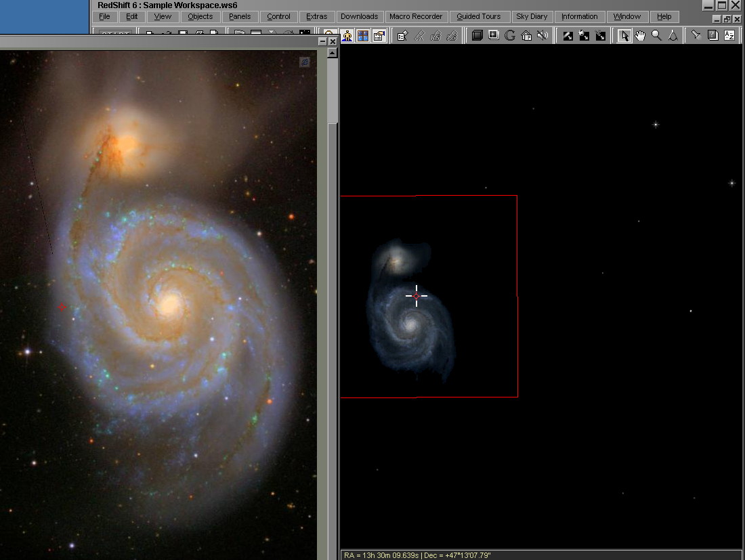Image resolution: width=745 pixels, height=560 pixels.
Task: Click the Sky Diary button
Action: tap(532, 16)
